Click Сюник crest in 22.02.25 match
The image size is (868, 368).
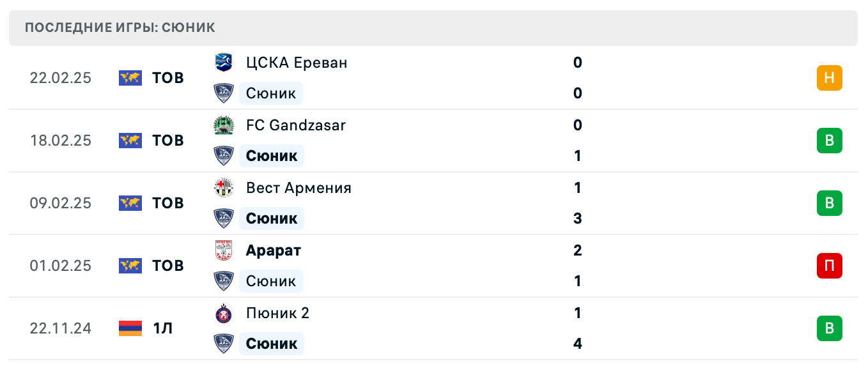coord(223,93)
